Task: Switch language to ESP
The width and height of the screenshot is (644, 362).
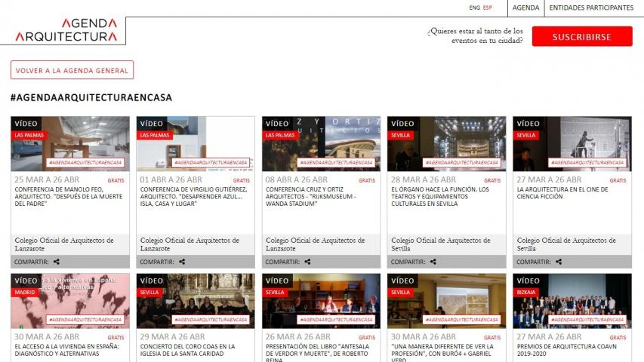Action: pyautogui.click(x=488, y=8)
